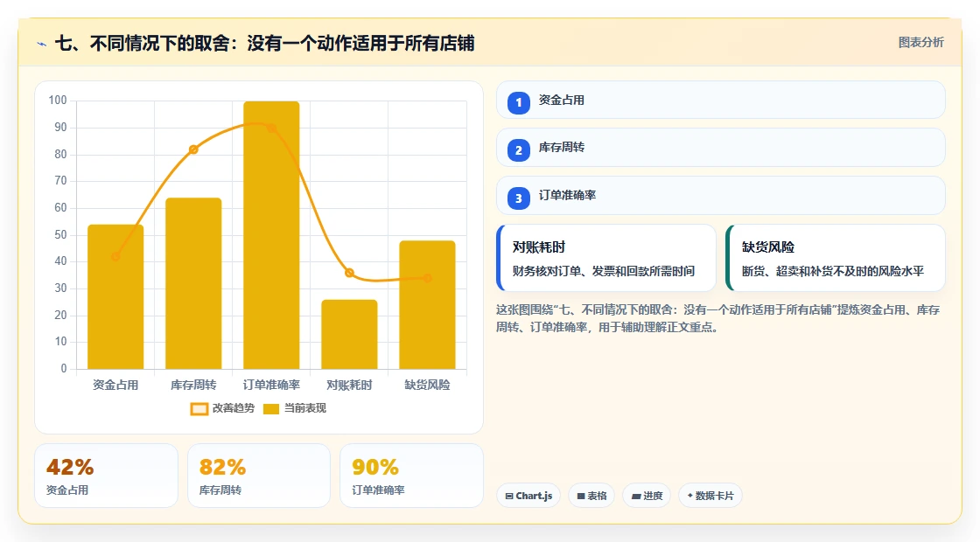Click the x-axis label 库存周转

coord(193,386)
